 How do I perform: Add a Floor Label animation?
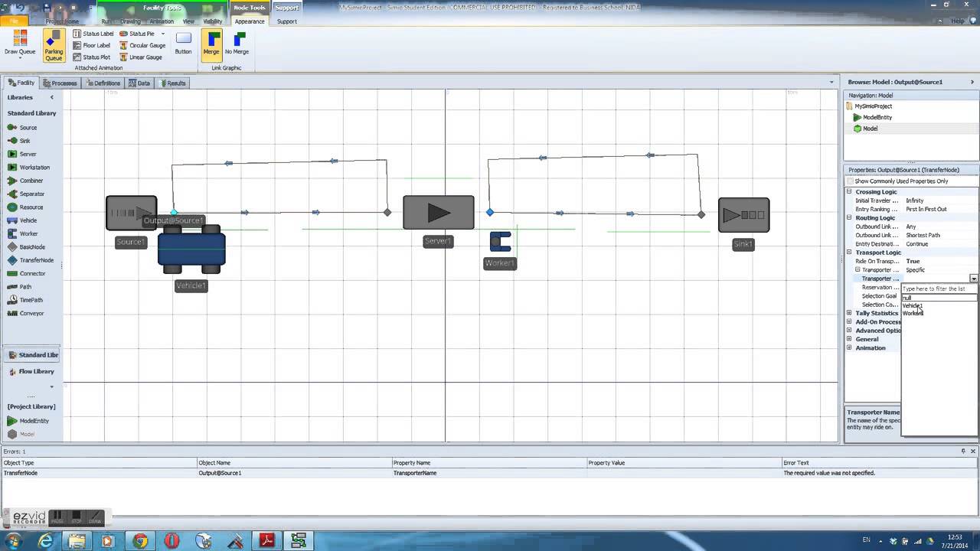point(92,45)
